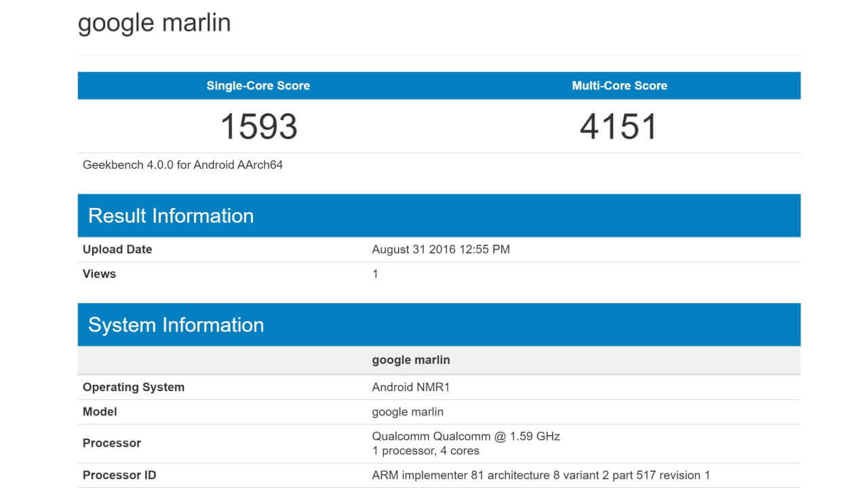Click the multi-core score value 4151
This screenshot has width=868, height=488.
coord(618,127)
